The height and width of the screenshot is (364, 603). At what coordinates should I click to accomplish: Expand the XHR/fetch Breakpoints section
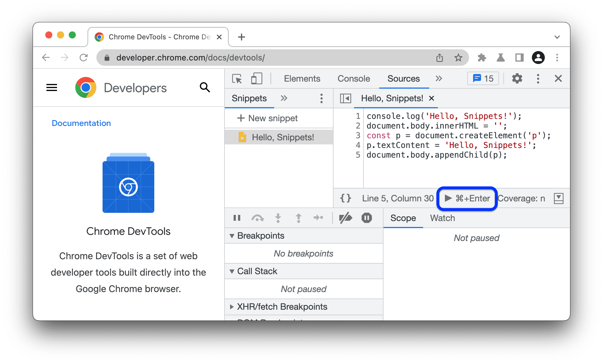tap(231, 306)
